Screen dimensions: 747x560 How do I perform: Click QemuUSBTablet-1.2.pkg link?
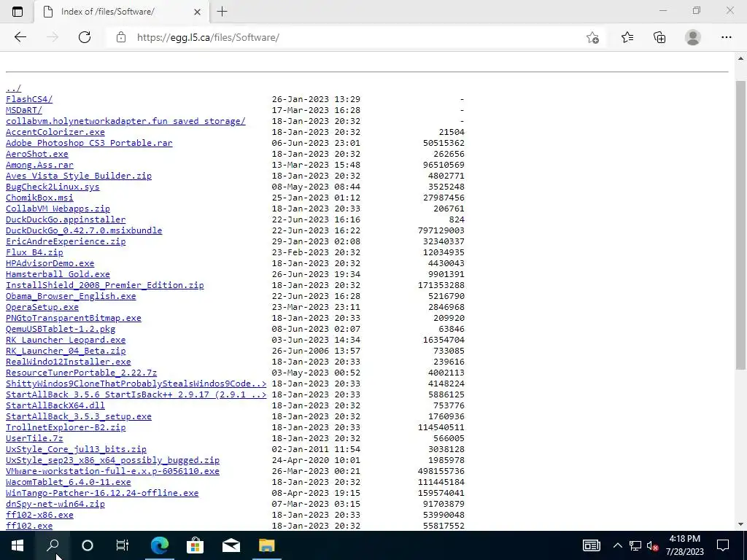point(61,329)
